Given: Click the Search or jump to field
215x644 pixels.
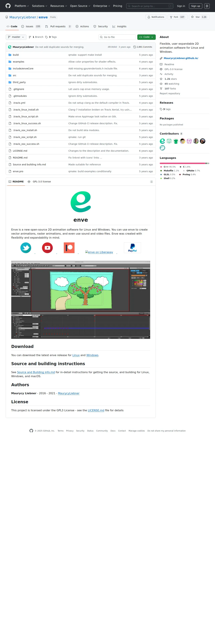Looking at the screenshot, I should tap(149, 6).
